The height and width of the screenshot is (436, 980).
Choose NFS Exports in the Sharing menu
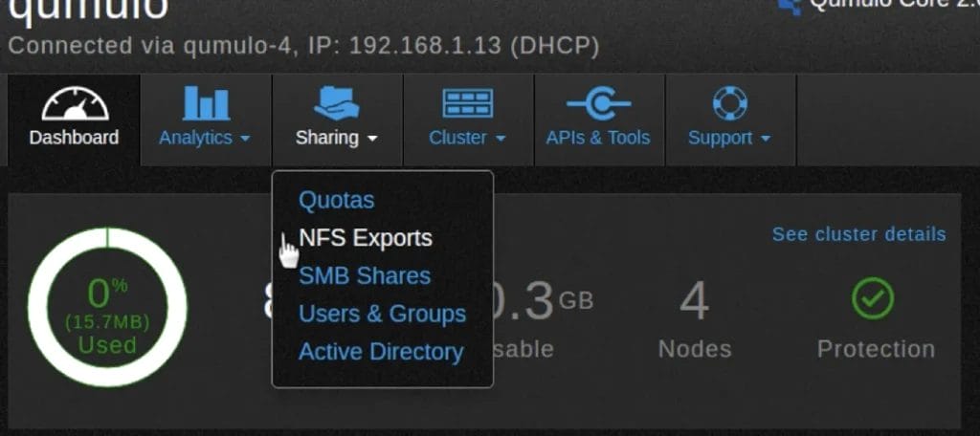(x=365, y=238)
